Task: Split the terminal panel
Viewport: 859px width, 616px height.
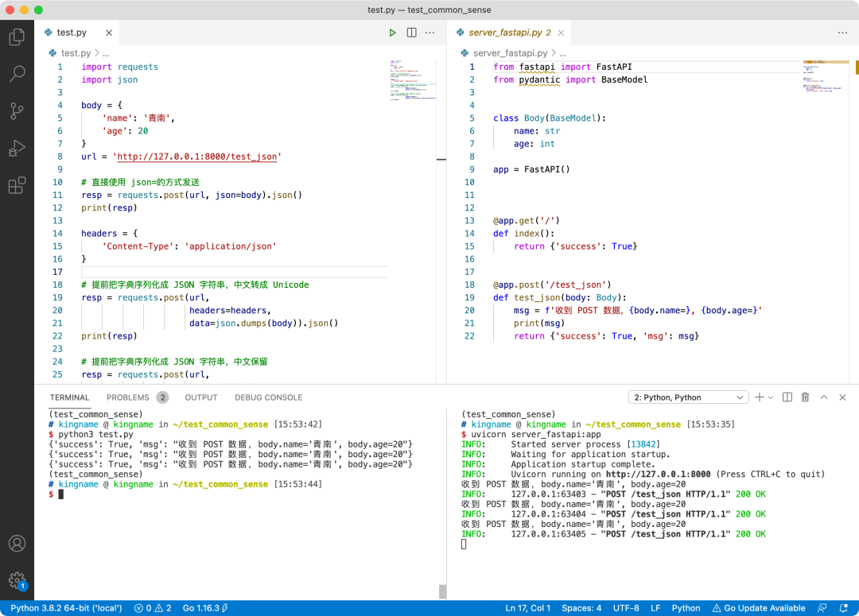Action: pos(787,397)
